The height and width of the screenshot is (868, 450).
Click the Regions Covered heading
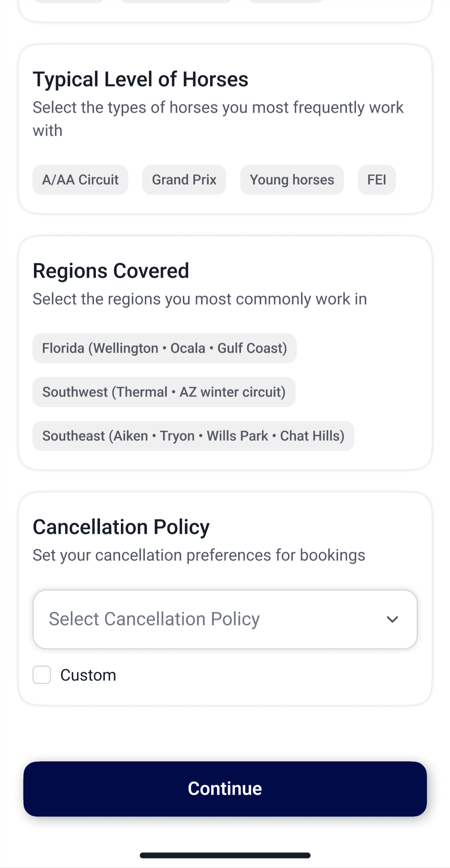(111, 271)
